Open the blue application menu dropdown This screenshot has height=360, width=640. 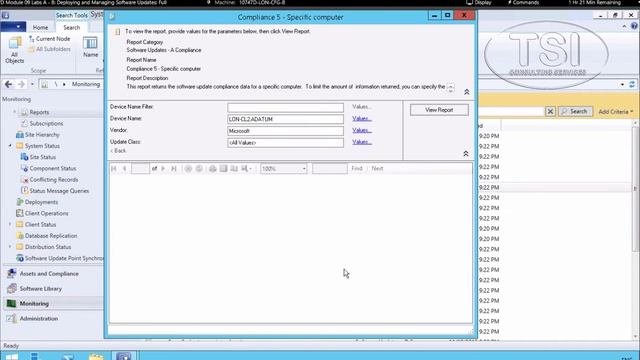[x=13, y=27]
